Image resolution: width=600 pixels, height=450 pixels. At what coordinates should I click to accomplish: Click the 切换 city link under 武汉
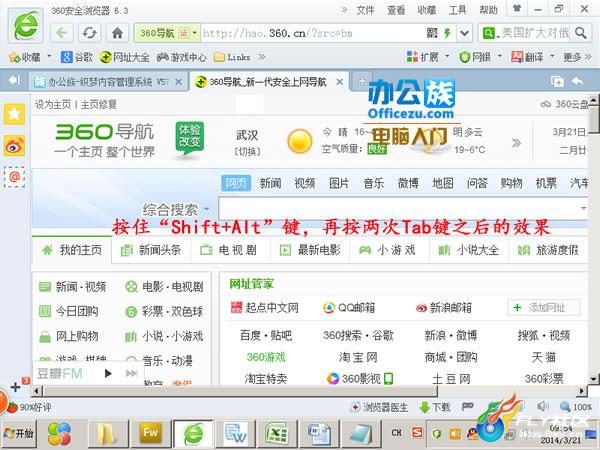coord(247,152)
